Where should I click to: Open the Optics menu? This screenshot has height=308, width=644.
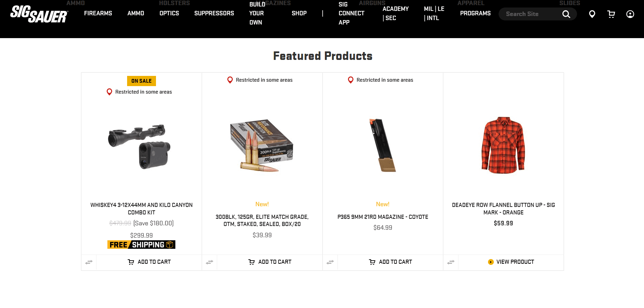click(169, 13)
